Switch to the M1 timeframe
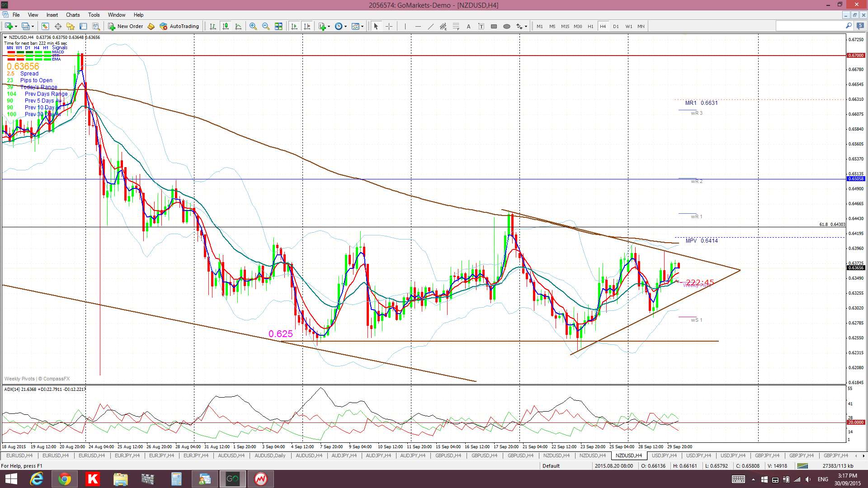Image resolution: width=868 pixels, height=488 pixels. 540,26
